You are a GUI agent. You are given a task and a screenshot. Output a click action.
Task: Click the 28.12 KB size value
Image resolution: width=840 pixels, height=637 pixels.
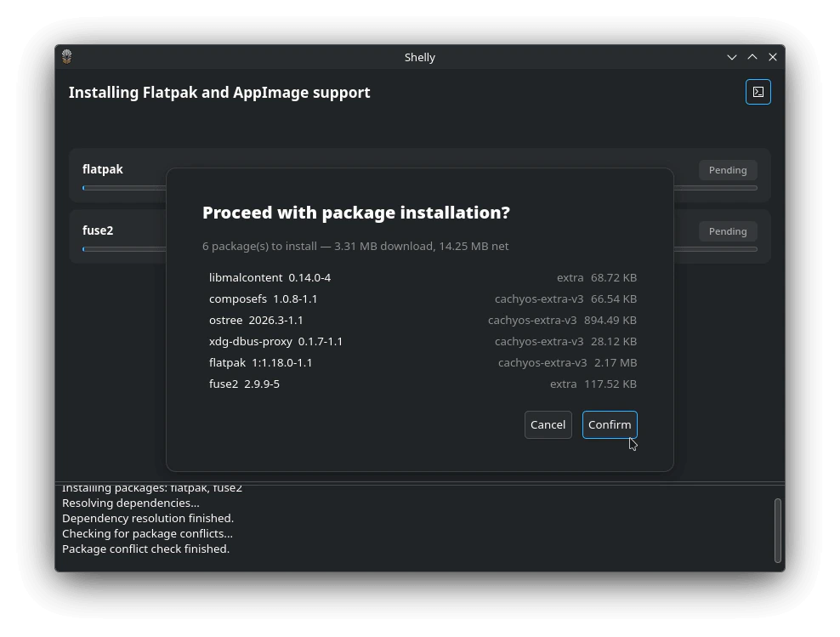pos(613,341)
